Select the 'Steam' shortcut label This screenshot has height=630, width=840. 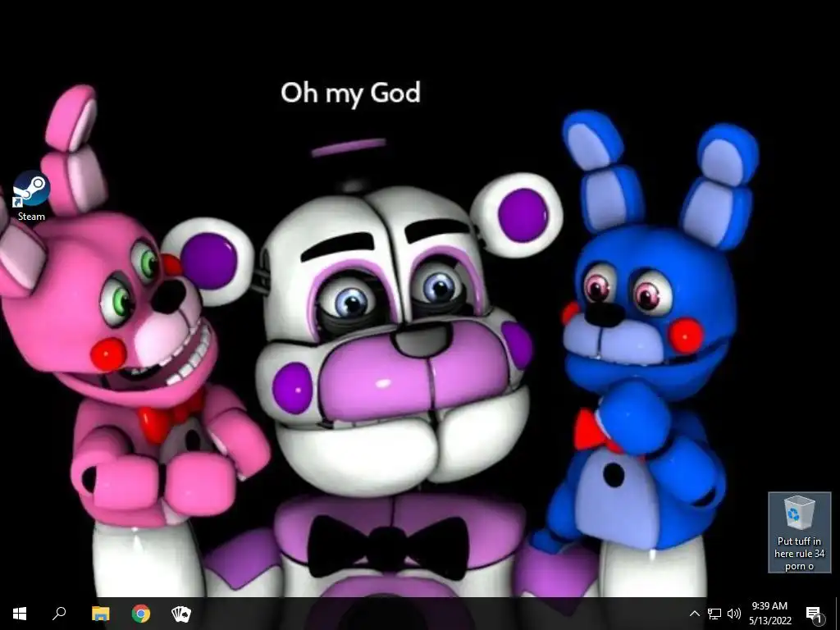click(31, 217)
